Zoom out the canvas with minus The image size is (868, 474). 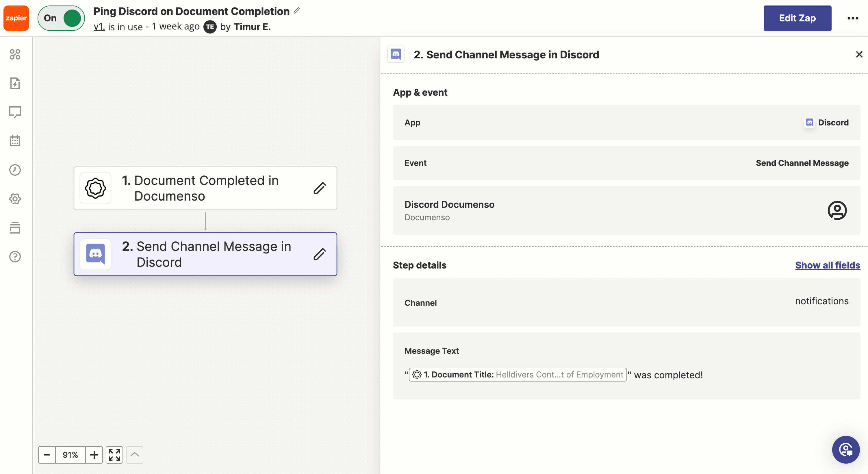point(47,455)
